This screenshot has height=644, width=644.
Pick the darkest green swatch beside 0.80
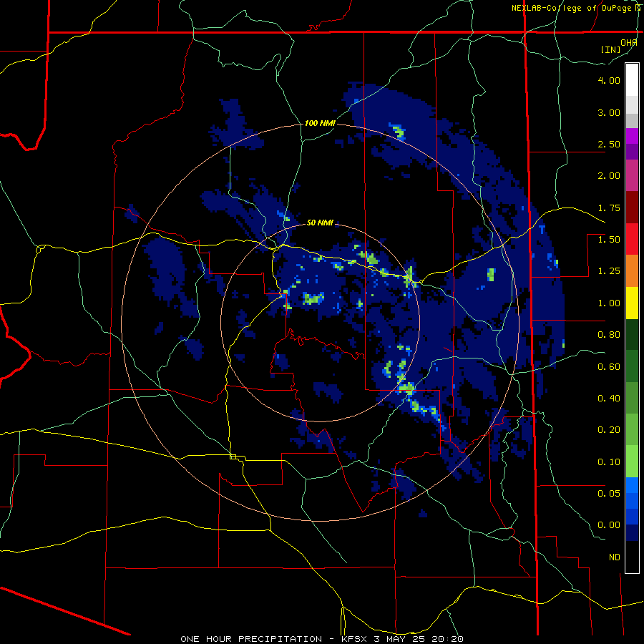click(632, 335)
